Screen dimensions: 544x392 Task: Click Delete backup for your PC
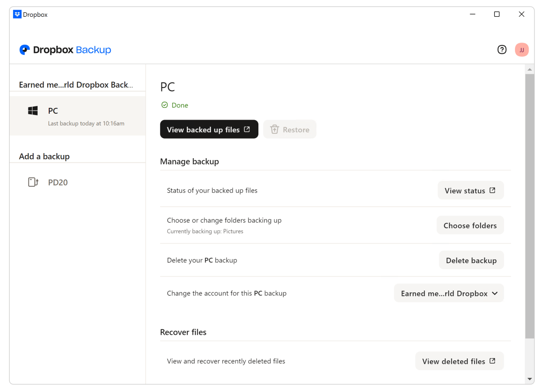click(x=471, y=260)
